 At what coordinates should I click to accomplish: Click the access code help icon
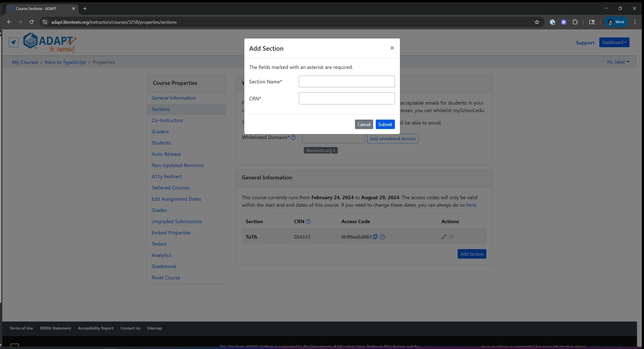click(x=382, y=237)
